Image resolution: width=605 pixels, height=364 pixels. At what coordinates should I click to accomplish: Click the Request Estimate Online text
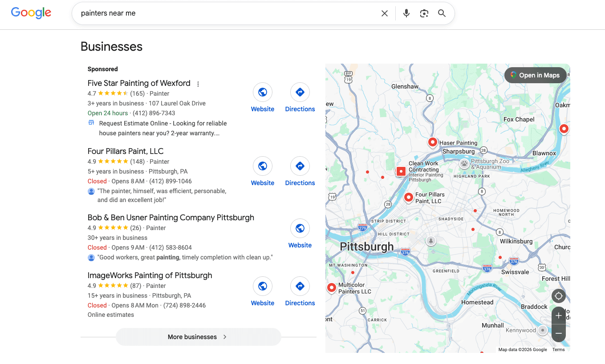134,123
